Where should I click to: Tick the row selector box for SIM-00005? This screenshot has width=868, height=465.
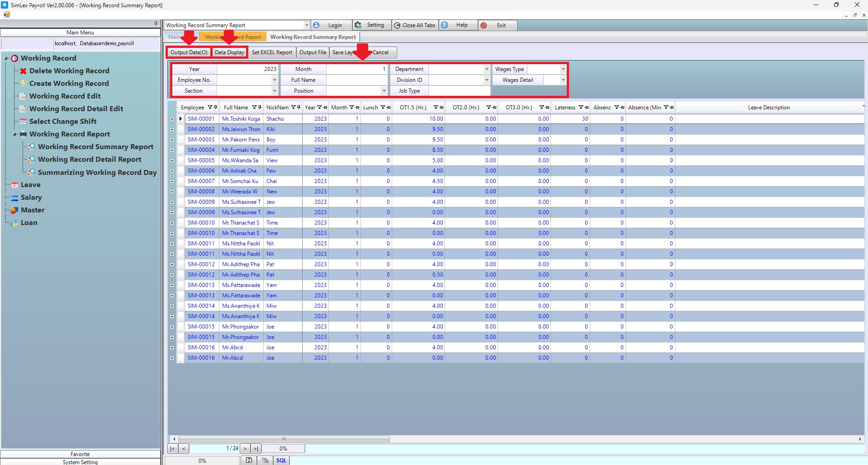[x=181, y=160]
